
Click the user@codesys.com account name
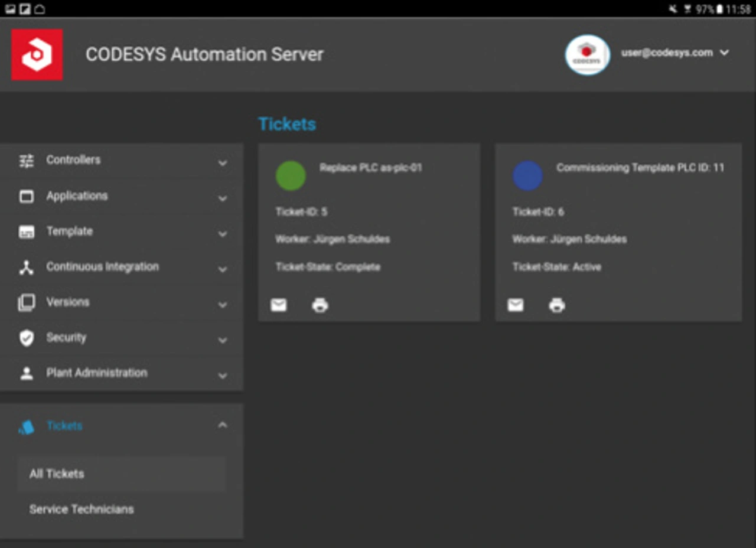667,53
